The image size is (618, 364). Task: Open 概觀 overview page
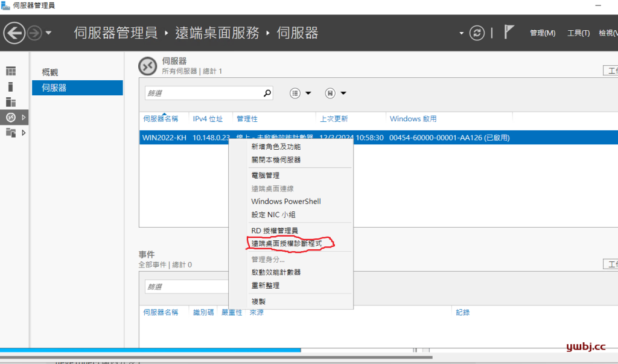coord(50,72)
